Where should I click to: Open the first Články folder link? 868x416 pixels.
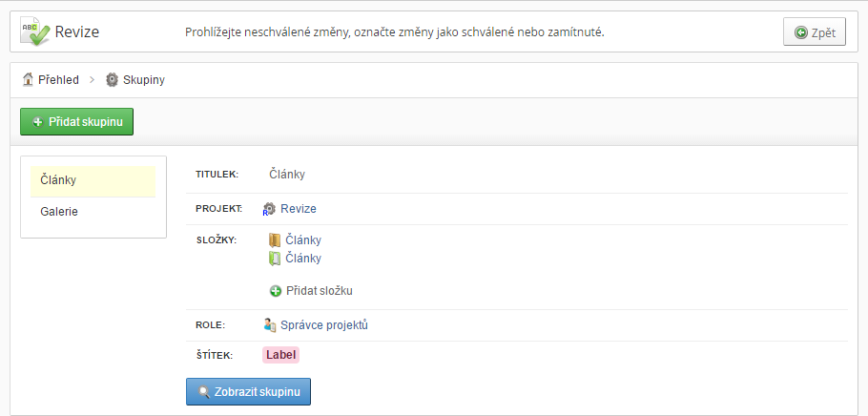[303, 240]
